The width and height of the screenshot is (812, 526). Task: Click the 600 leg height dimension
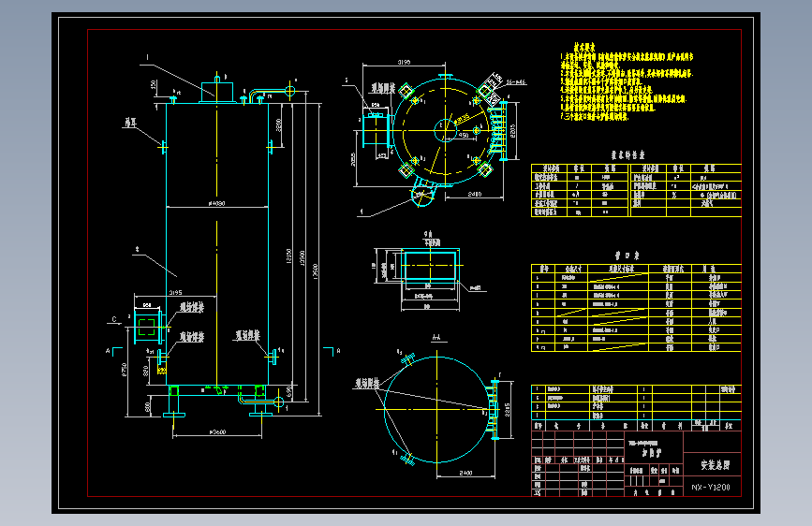(x=148, y=407)
